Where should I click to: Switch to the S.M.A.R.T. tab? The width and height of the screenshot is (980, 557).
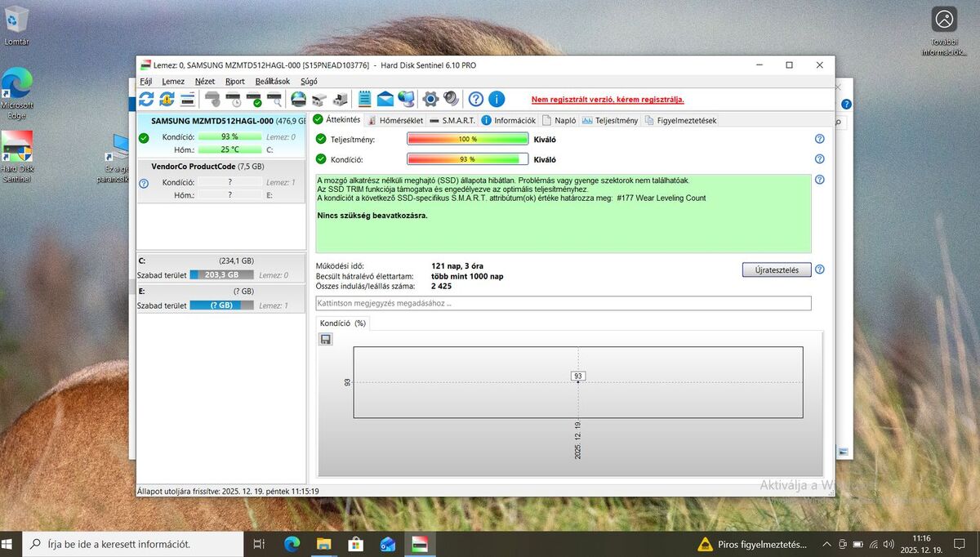(x=452, y=120)
